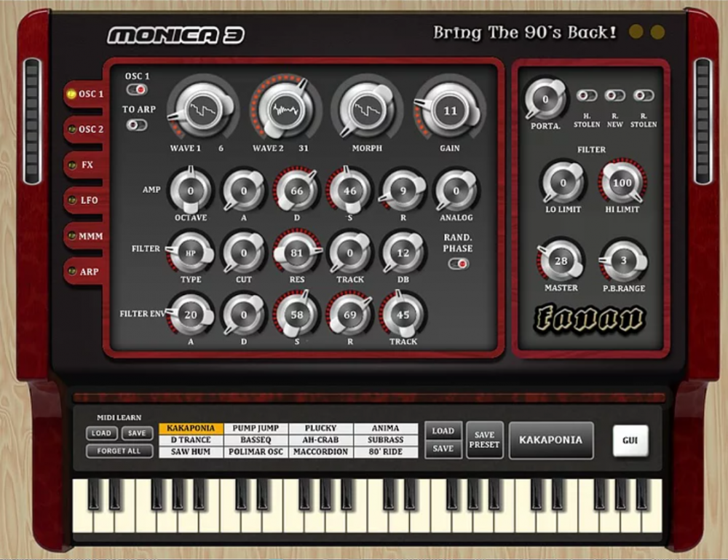Open the GUI panel button
Screen dimensions: 728x560
pos(630,440)
